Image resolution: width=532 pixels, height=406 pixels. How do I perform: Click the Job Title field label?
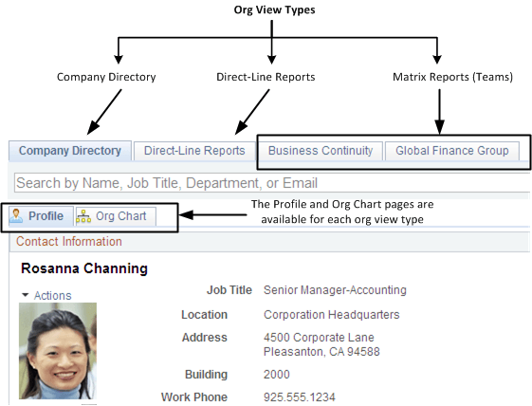[229, 290]
